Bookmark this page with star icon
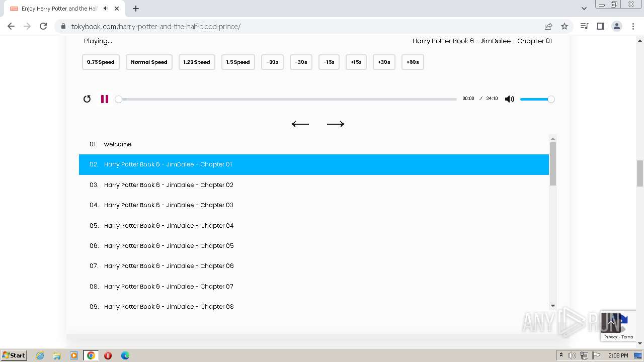This screenshot has width=644, height=362. [565, 26]
